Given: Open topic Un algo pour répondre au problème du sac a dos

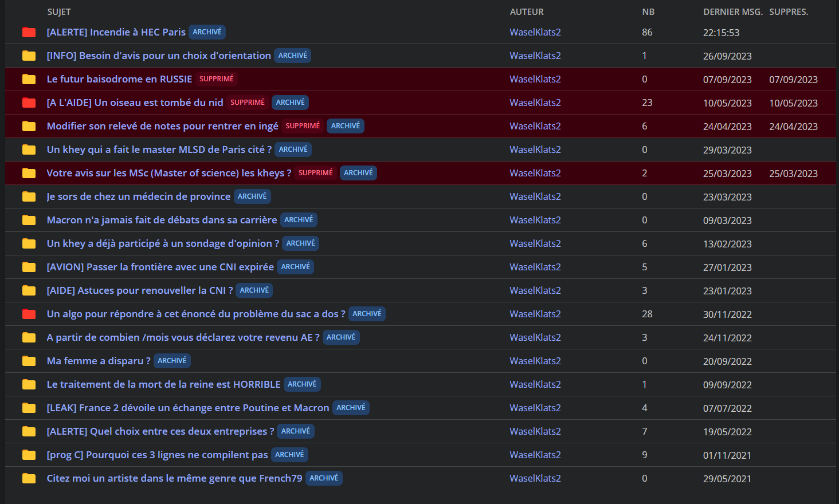Looking at the screenshot, I should coord(196,314).
